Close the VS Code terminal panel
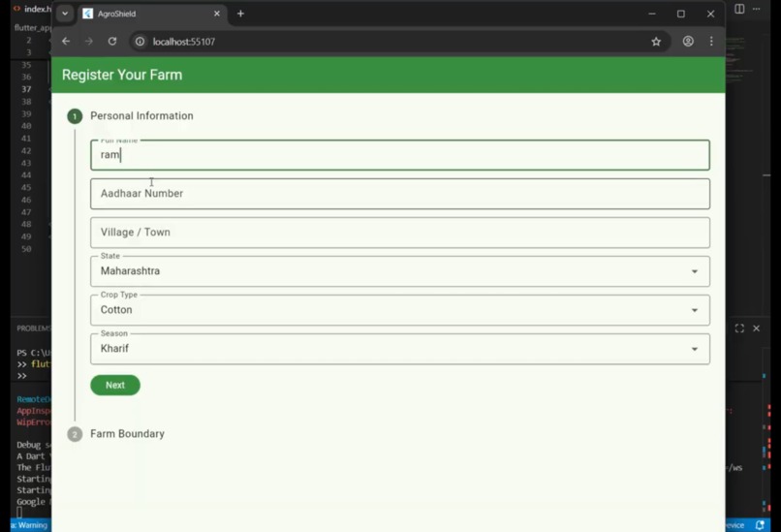 click(756, 329)
